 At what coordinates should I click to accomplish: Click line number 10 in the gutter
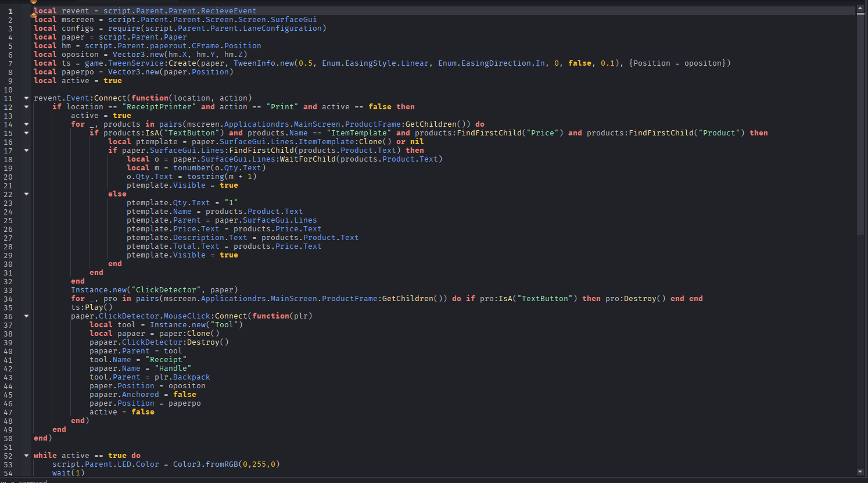tap(8, 90)
